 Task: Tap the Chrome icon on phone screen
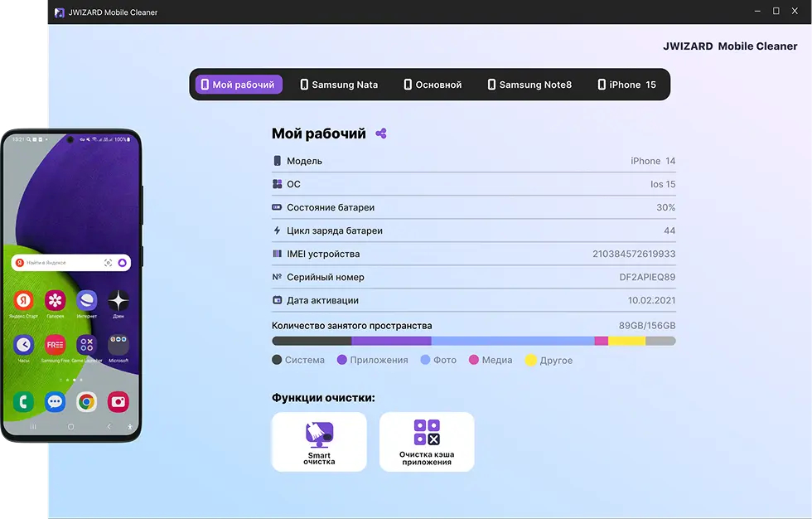pyautogui.click(x=86, y=402)
